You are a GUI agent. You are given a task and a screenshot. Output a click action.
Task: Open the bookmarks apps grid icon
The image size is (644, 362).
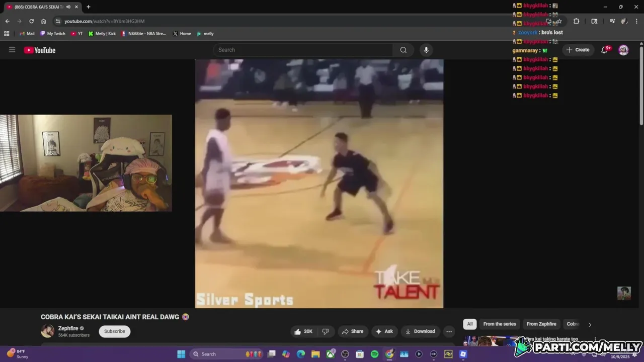tap(7, 34)
